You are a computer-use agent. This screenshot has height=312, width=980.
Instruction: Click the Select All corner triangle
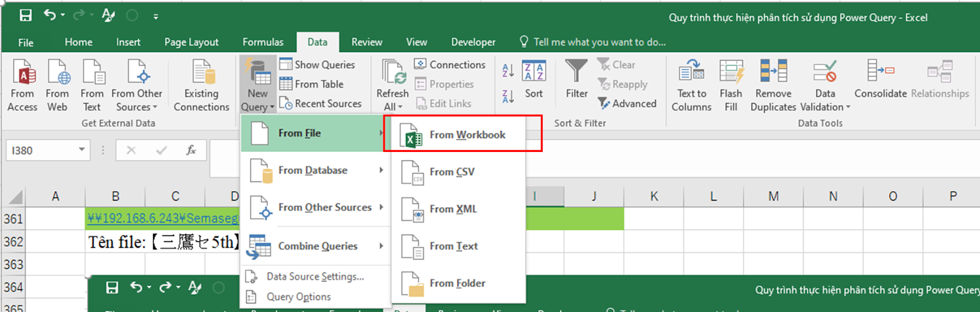[15, 197]
